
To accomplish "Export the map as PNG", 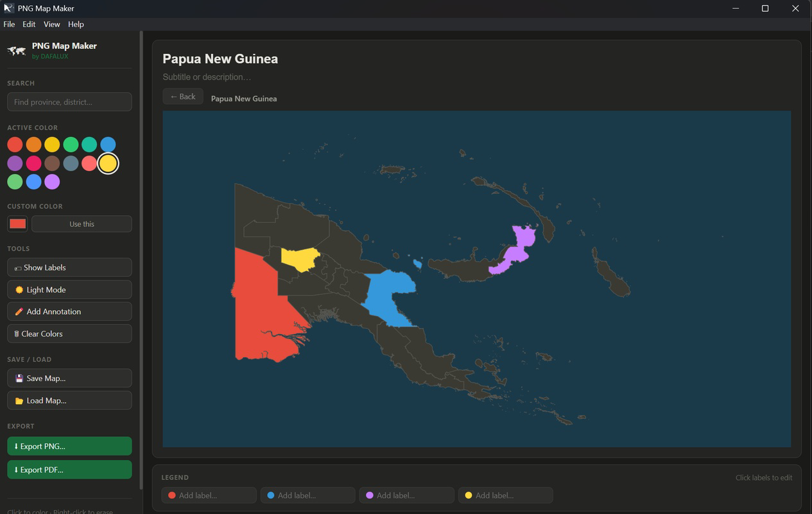I will [x=69, y=446].
